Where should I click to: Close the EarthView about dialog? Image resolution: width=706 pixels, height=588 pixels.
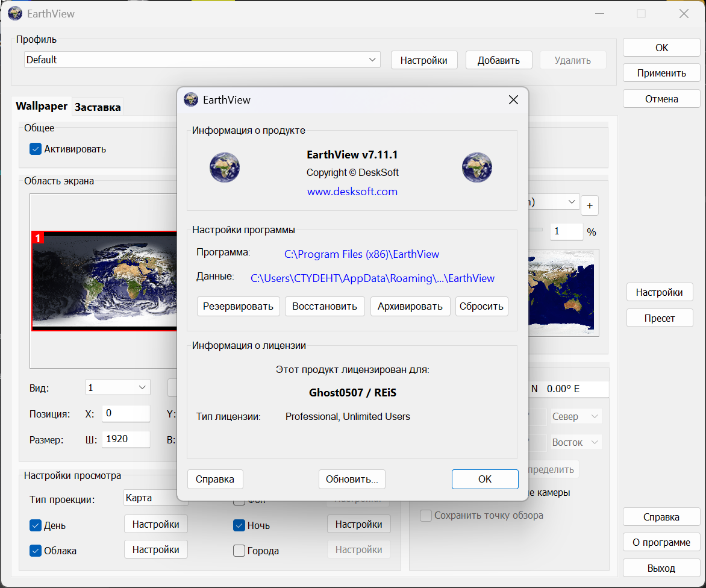click(513, 99)
